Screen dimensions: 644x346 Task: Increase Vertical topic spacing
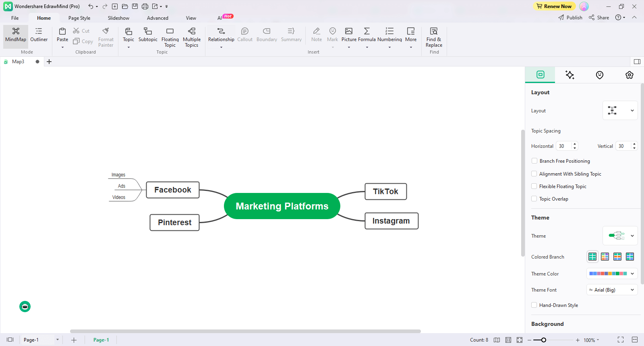click(x=634, y=144)
